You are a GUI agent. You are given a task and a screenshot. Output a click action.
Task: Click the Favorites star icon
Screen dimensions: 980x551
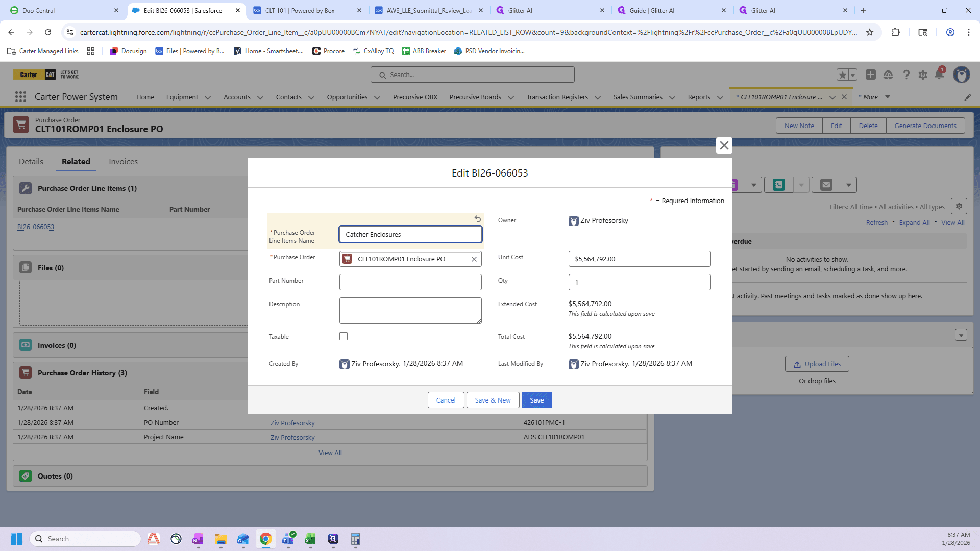[843, 75]
